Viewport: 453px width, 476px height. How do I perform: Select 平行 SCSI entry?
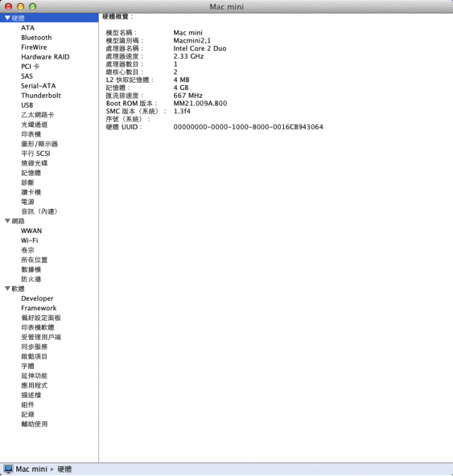coord(35,154)
